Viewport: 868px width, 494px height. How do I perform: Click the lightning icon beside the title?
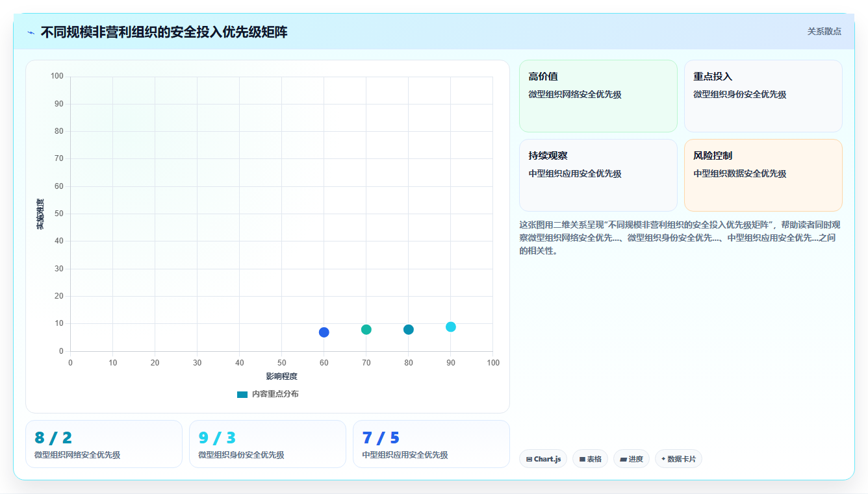31,32
